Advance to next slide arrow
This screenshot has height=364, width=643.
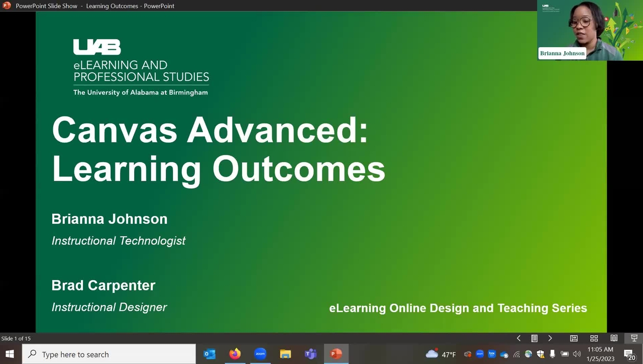point(550,338)
